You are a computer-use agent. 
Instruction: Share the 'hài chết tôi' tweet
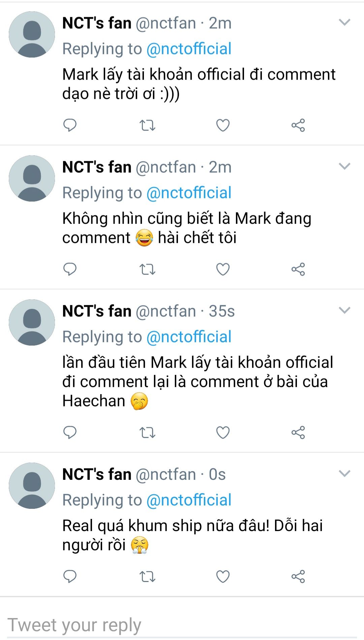tap(298, 269)
